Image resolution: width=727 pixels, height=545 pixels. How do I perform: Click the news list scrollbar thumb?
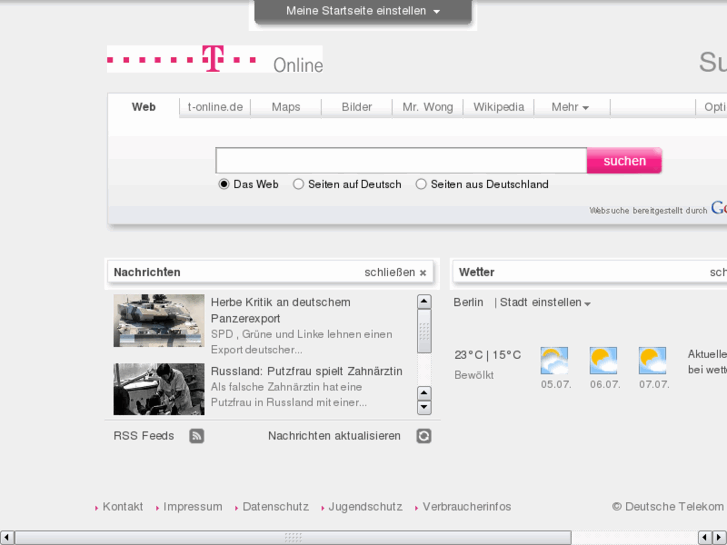pyautogui.click(x=424, y=331)
